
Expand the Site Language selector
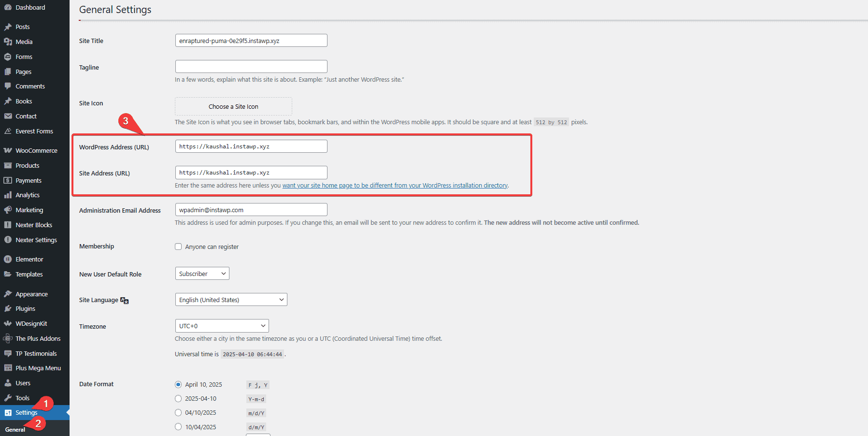[x=231, y=299]
